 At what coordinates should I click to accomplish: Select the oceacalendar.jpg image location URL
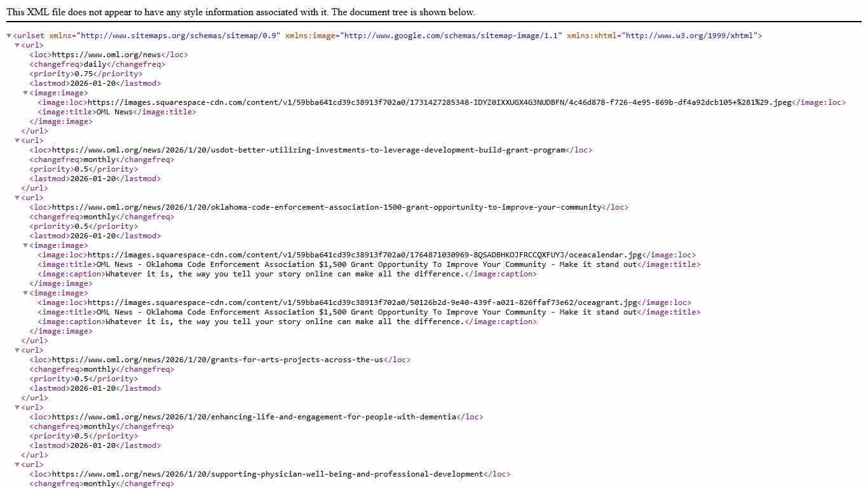click(x=365, y=255)
